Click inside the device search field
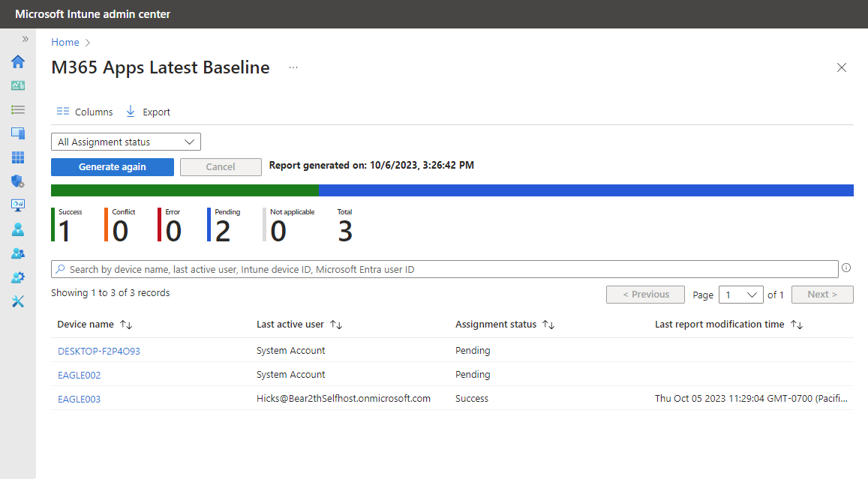Viewport: 868px width, 479px height. (444, 268)
